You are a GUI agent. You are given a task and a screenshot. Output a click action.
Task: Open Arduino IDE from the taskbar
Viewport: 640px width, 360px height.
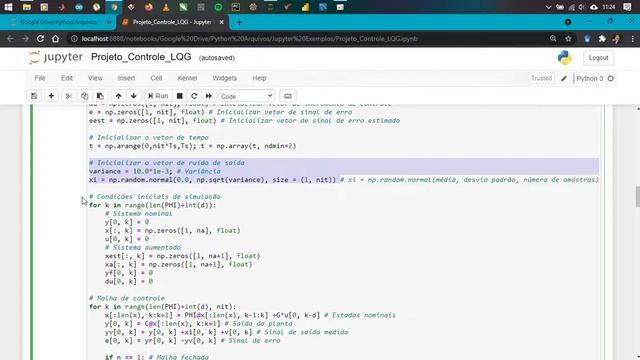(79, 7)
